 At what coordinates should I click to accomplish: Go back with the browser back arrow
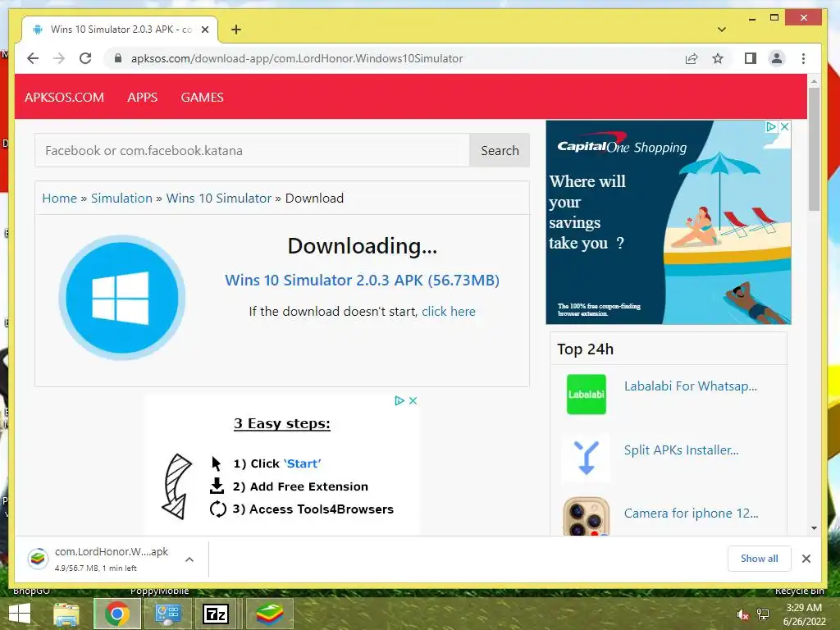point(33,58)
